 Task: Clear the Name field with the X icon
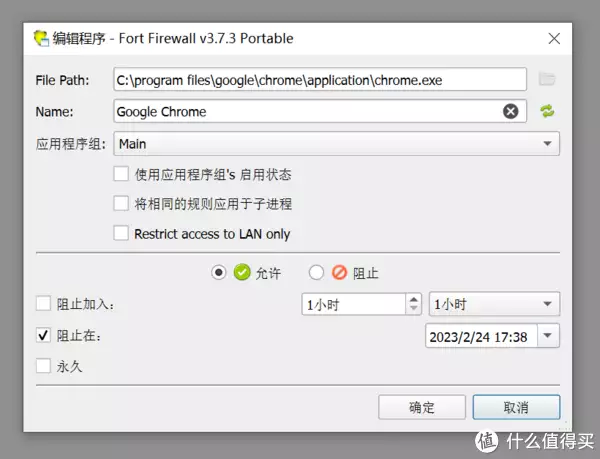click(510, 111)
